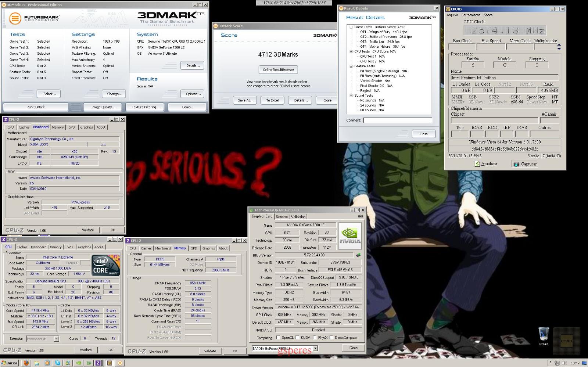Click Change button under Settings

pos(114,94)
